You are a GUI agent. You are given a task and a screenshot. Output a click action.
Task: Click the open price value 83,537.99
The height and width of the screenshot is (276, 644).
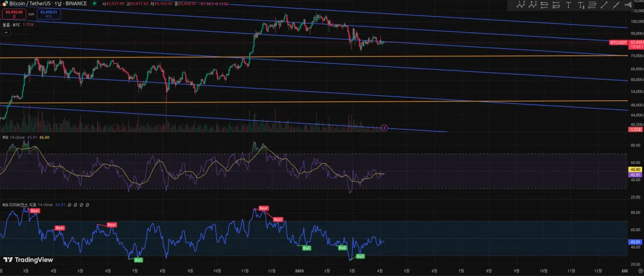click(x=115, y=3)
